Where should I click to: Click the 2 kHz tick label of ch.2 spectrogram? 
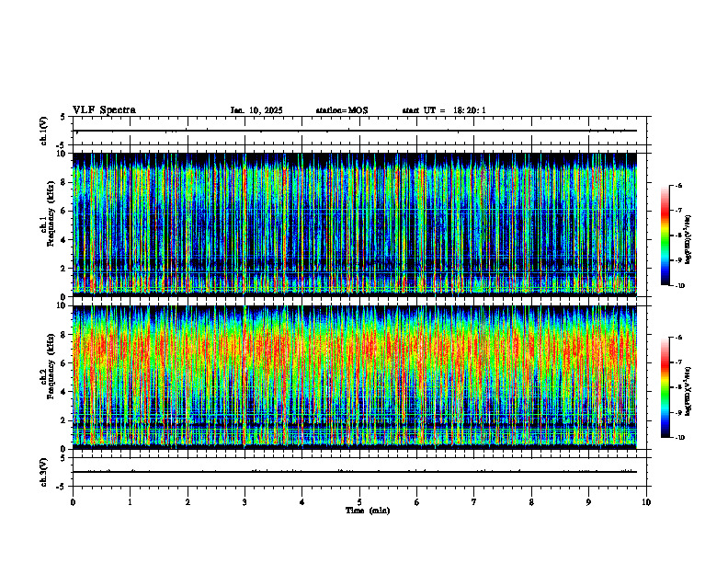64,420
